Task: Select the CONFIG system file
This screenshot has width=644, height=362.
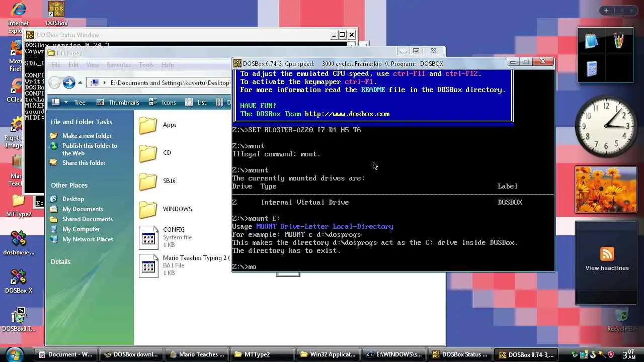Action: [165, 237]
